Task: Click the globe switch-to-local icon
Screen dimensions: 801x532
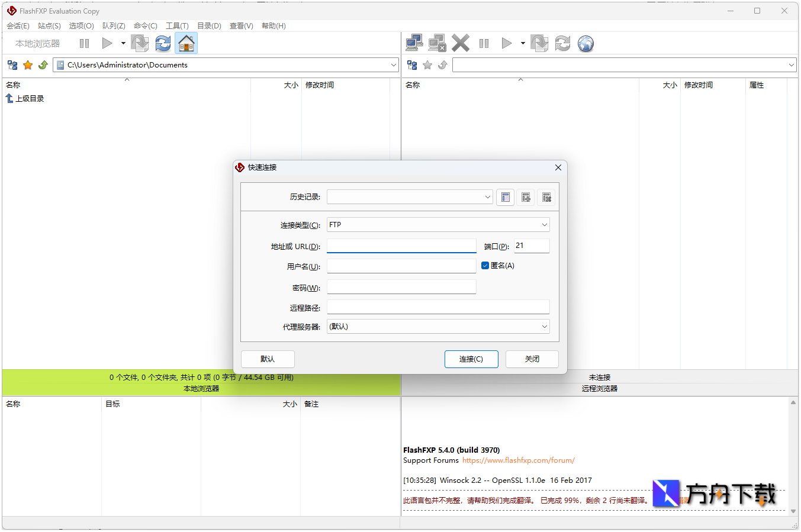Action: coord(586,43)
